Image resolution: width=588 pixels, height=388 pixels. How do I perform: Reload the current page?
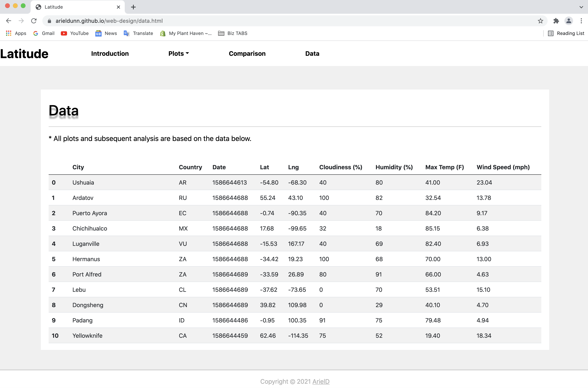tap(34, 21)
